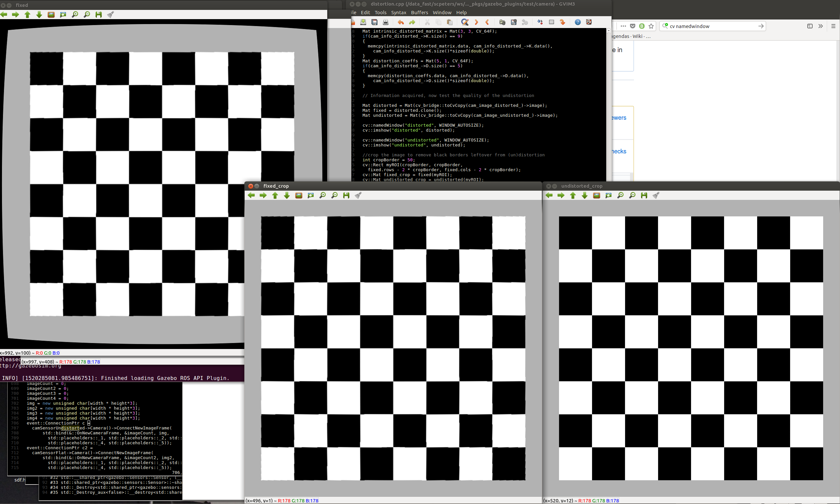The height and width of the screenshot is (504, 840).
Task: Open the browser hamburger menu
Action: tap(833, 26)
